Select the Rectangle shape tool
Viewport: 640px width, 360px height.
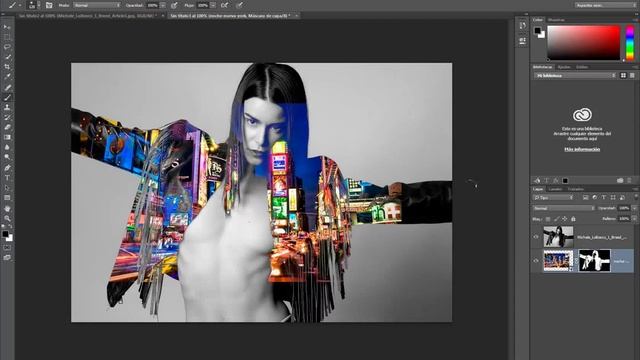[x=7, y=198]
